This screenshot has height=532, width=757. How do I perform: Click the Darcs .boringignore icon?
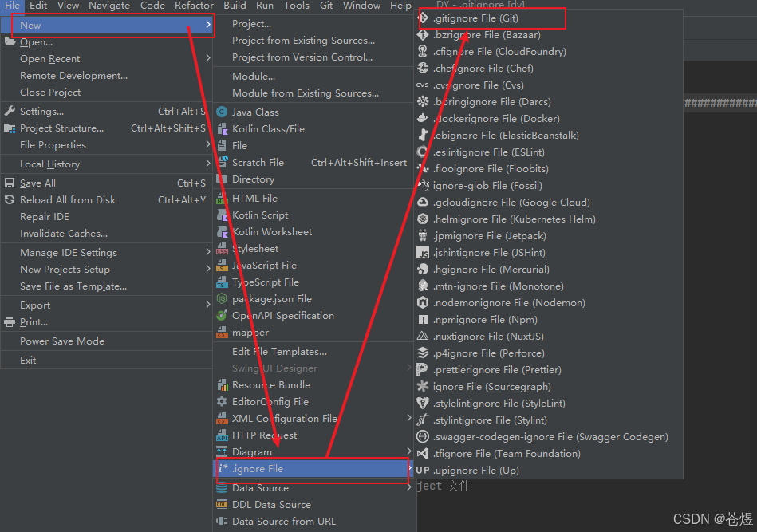coord(423,102)
